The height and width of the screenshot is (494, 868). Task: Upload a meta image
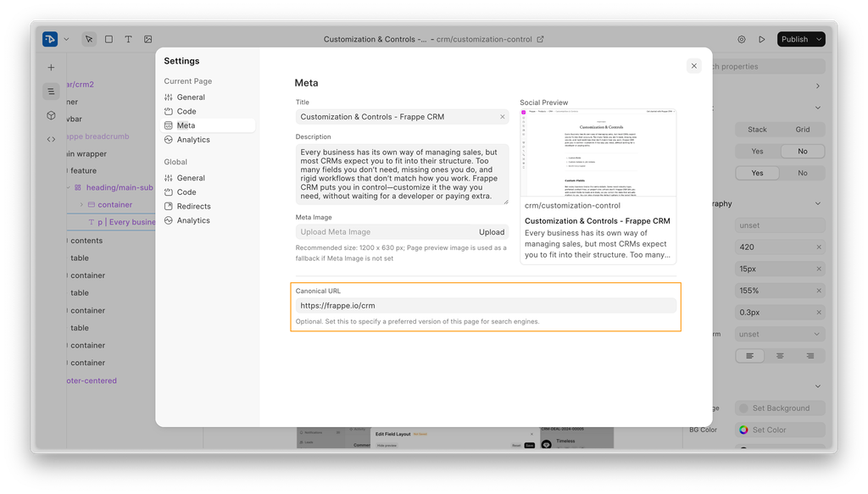[x=492, y=232]
